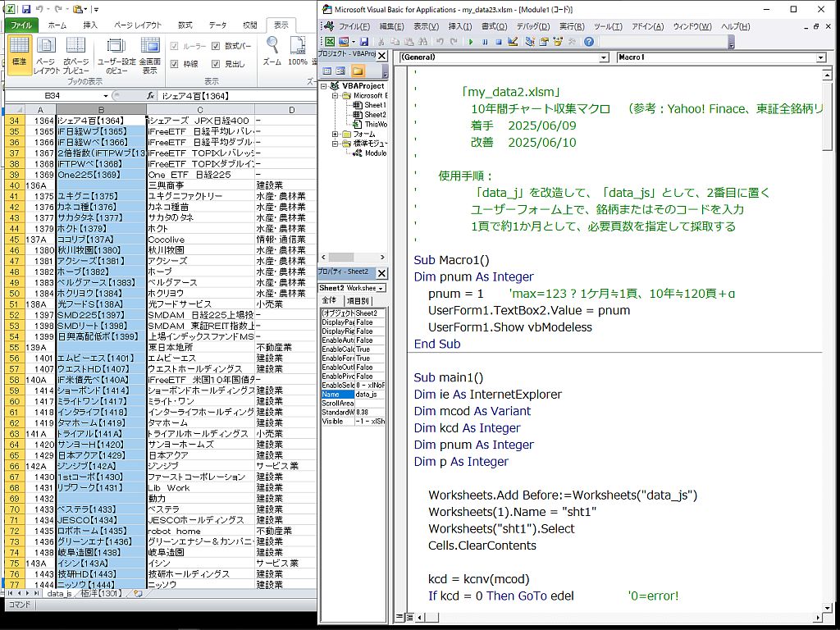Click Excel formula bar input field
This screenshot has width=840, height=630.
[237, 96]
